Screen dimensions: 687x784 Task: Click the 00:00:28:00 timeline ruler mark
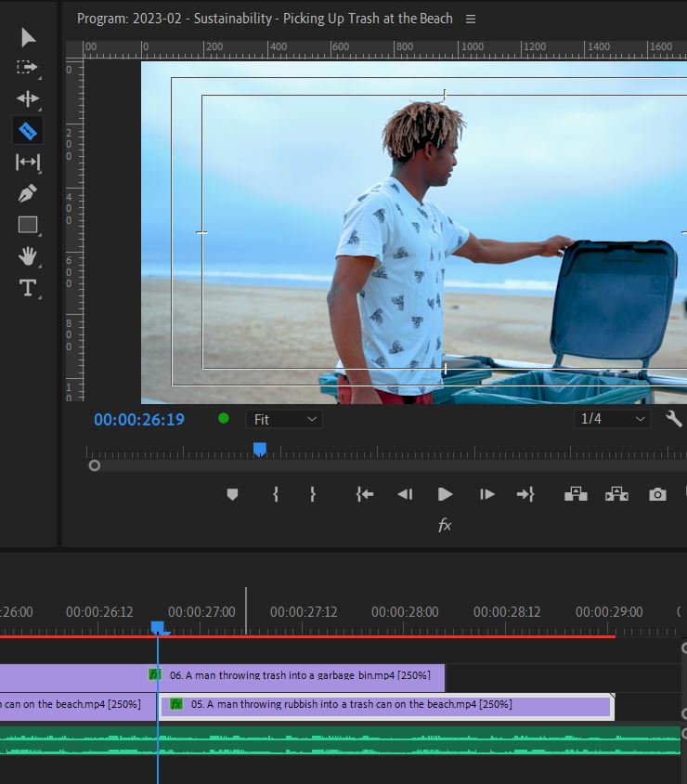tap(405, 612)
